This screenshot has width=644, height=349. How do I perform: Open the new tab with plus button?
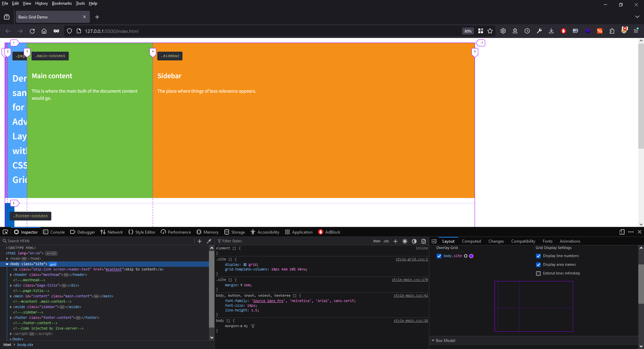(97, 17)
